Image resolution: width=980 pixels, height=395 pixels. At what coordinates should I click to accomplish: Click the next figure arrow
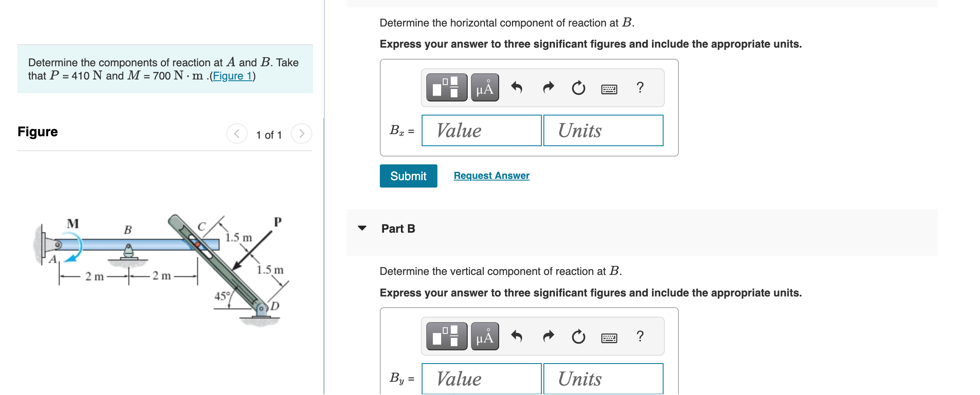(302, 134)
